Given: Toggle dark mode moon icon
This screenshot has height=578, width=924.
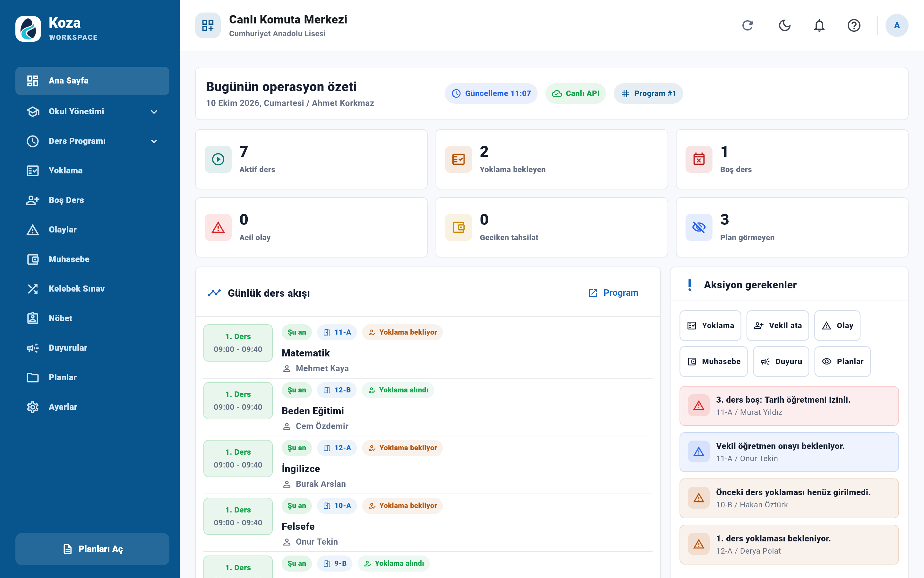Looking at the screenshot, I should click(x=784, y=26).
